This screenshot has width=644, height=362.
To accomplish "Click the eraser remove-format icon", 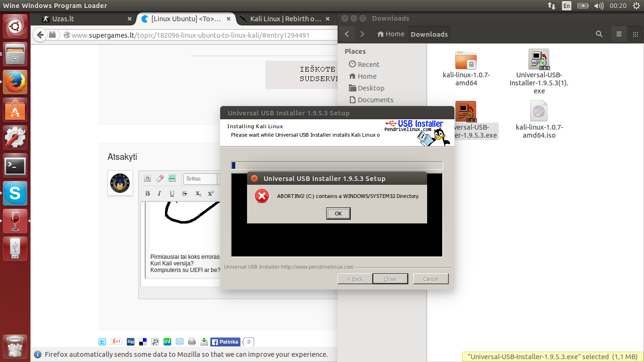I will [160, 179].
